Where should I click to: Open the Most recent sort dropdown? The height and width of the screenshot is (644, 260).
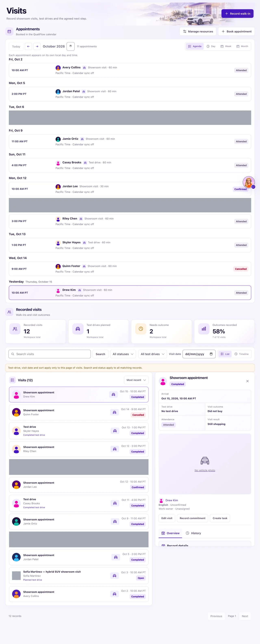(x=136, y=380)
